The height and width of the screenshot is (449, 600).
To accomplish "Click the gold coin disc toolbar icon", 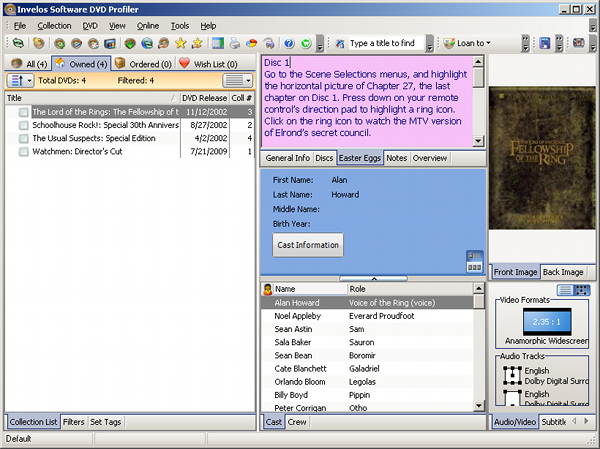I will click(x=38, y=43).
